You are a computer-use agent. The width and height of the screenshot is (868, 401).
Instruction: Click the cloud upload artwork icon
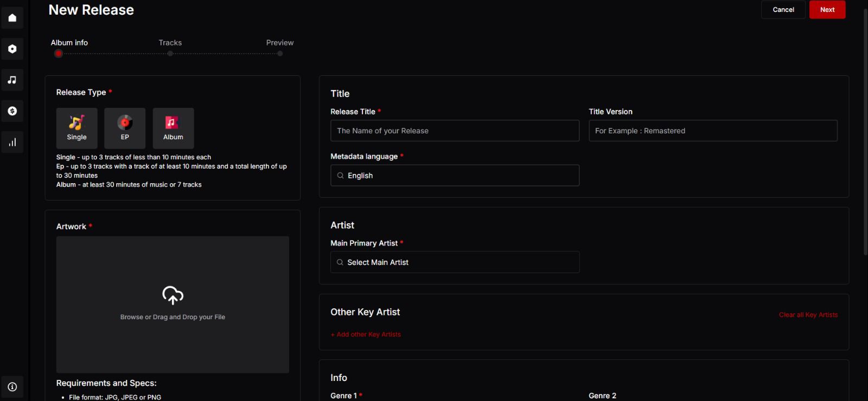(x=173, y=295)
